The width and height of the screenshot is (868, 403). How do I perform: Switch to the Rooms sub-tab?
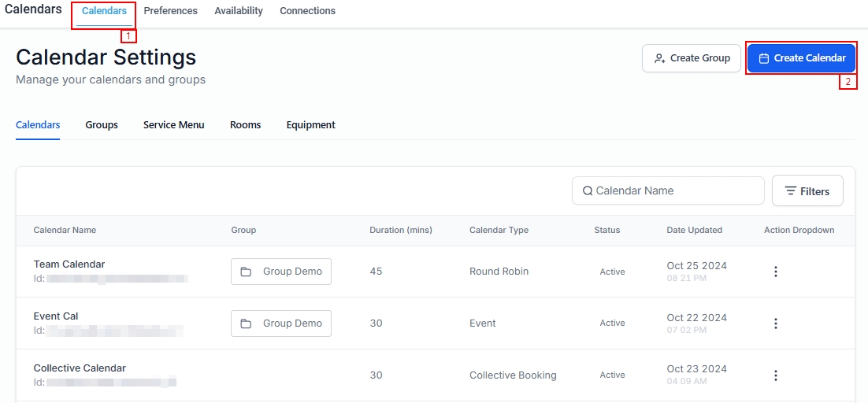[x=245, y=125]
